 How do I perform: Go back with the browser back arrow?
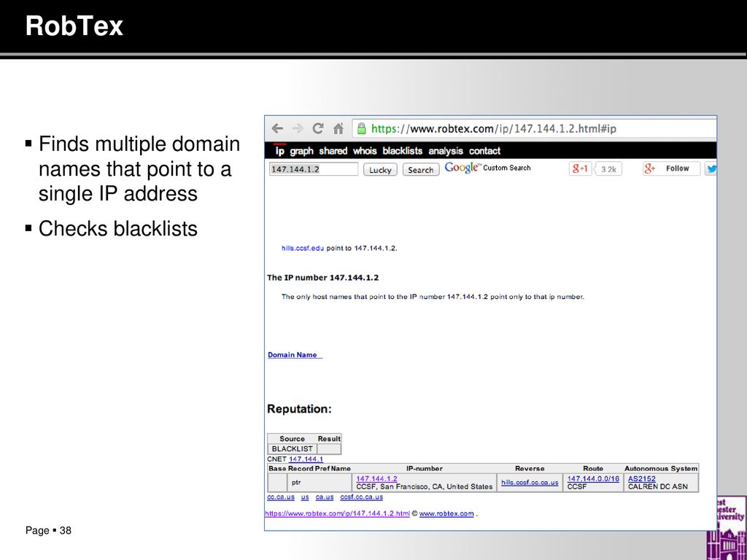coord(277,128)
